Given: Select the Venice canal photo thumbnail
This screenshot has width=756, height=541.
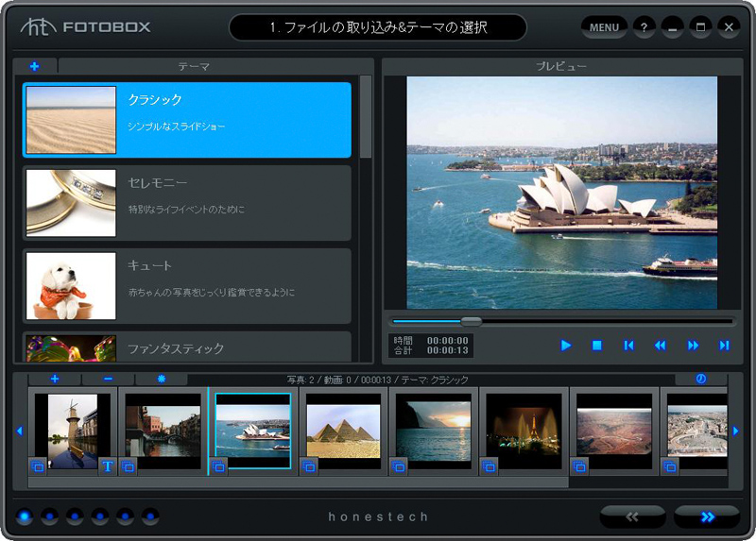Looking at the screenshot, I should click(x=163, y=431).
